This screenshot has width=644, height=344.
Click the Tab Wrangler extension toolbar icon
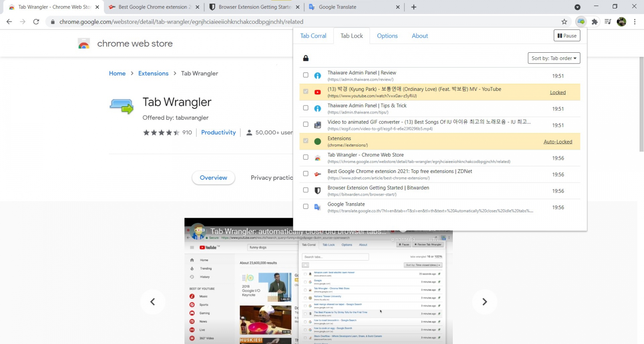point(581,22)
